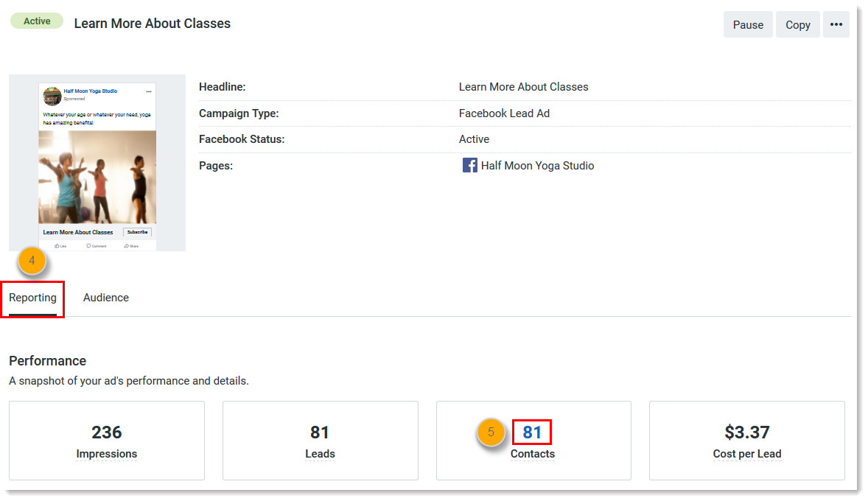Click the yoga class photo in preview
Screen dimensions: 868x501
[x=97, y=177]
